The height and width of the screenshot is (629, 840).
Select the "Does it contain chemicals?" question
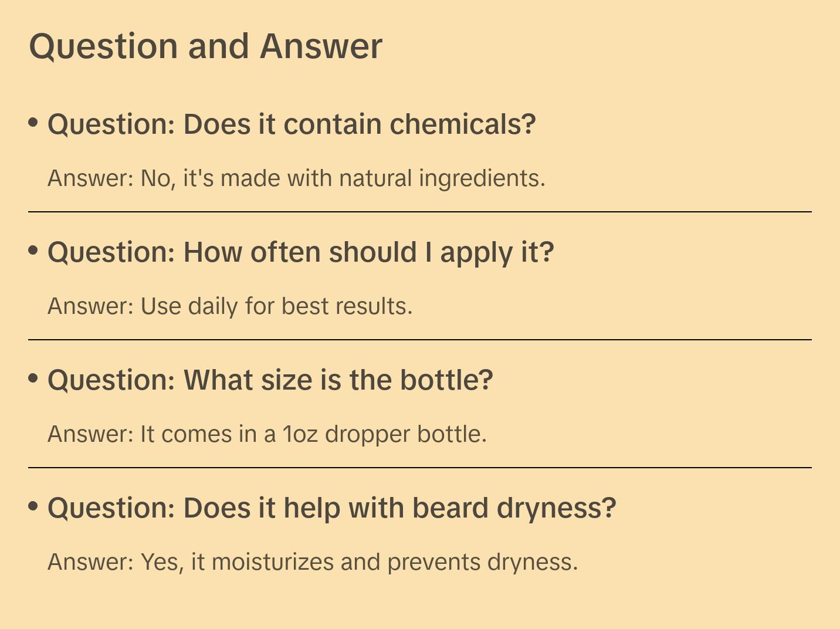292,124
